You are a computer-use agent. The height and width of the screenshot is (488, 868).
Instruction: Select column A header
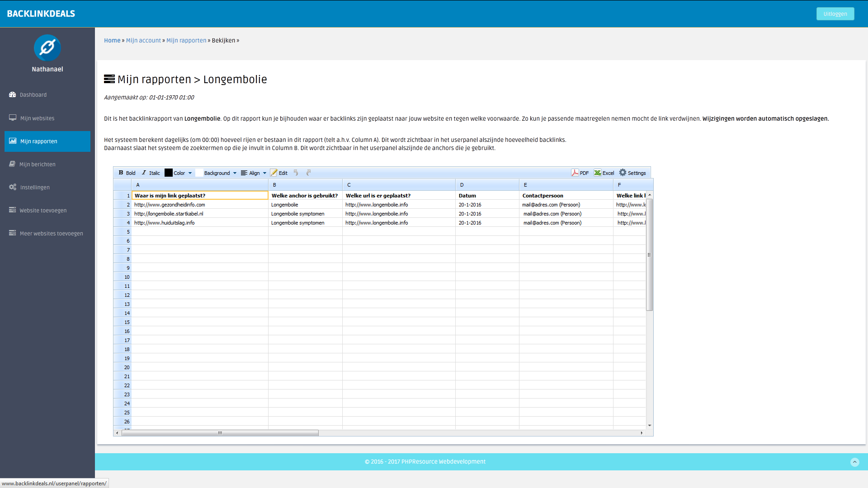pyautogui.click(x=200, y=184)
